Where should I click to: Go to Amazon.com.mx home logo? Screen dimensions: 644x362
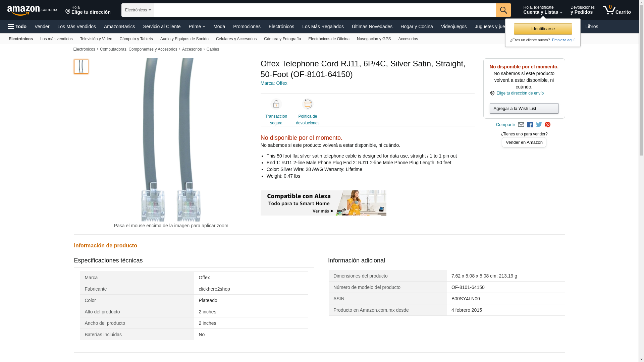click(x=32, y=10)
